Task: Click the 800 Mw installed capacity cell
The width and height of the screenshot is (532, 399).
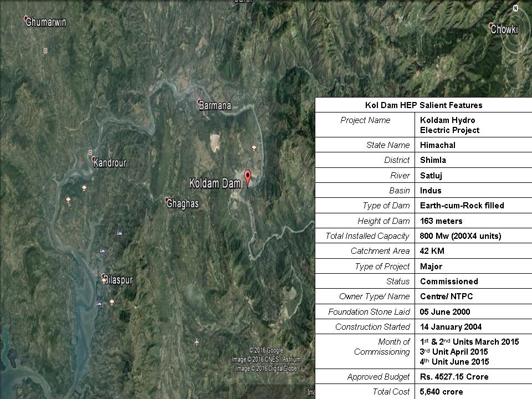Action: click(x=460, y=236)
